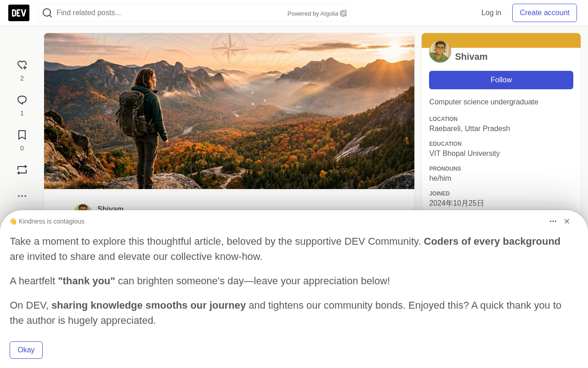The height and width of the screenshot is (368, 588).
Task: Click the search magnifier icon
Action: (47, 13)
